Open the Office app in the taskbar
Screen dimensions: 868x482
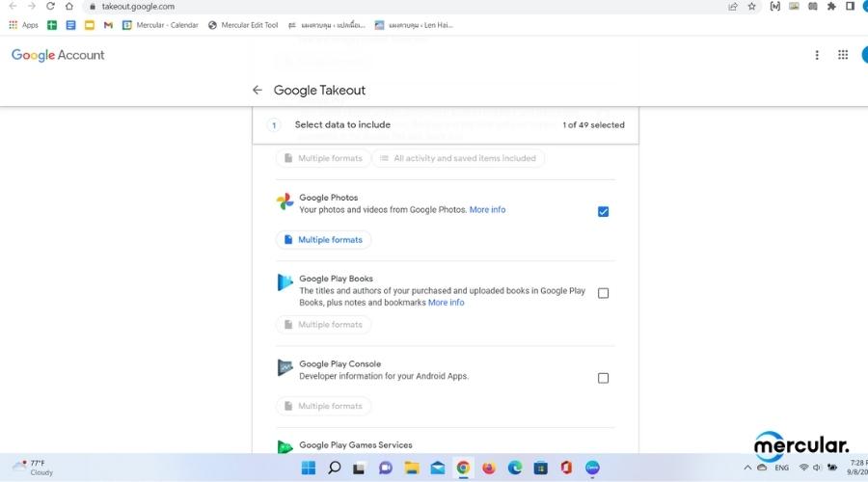[x=566, y=469]
